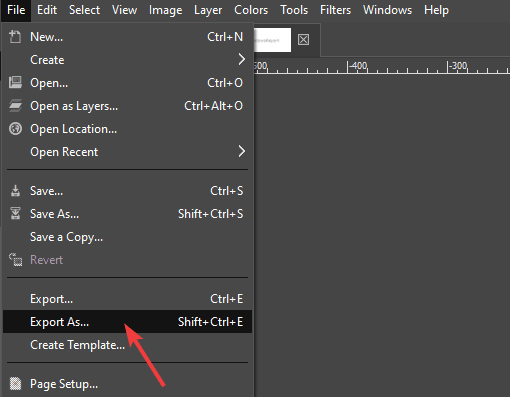Viewport: 510px width, 397px height.
Task: Choose Export As... entry
Action: point(127,322)
